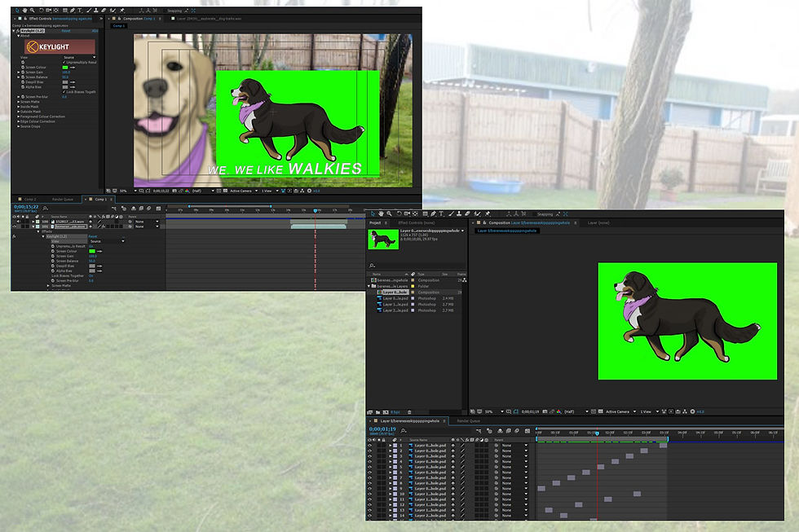799x532 pixels.
Task: Expand the Foreground Colour Correction group
Action: click(18, 117)
